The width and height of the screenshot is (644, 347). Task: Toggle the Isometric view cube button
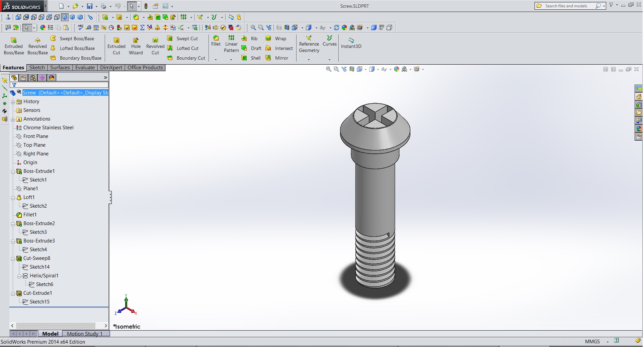tap(65, 17)
